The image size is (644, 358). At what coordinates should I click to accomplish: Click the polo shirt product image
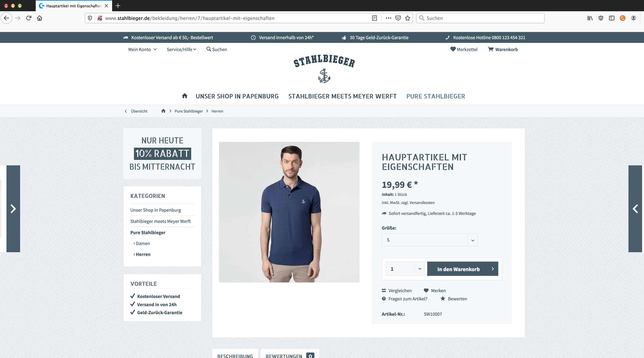pyautogui.click(x=289, y=212)
